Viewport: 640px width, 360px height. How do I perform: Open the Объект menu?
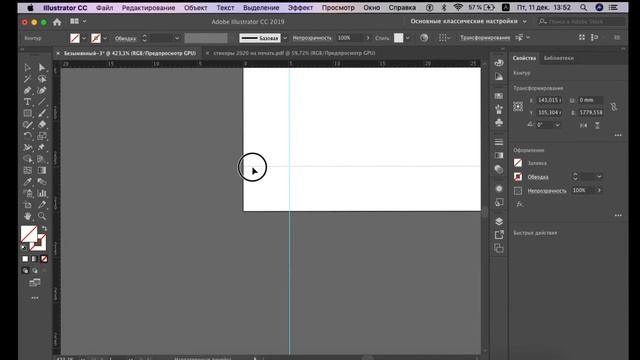coord(196,8)
